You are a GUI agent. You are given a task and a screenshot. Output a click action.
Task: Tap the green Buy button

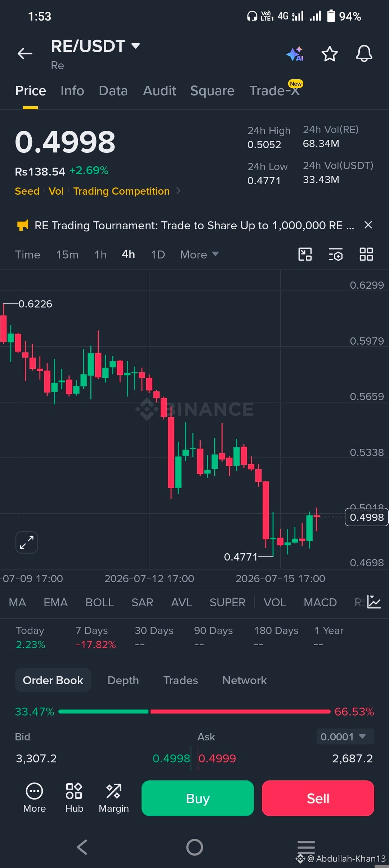[x=198, y=798]
